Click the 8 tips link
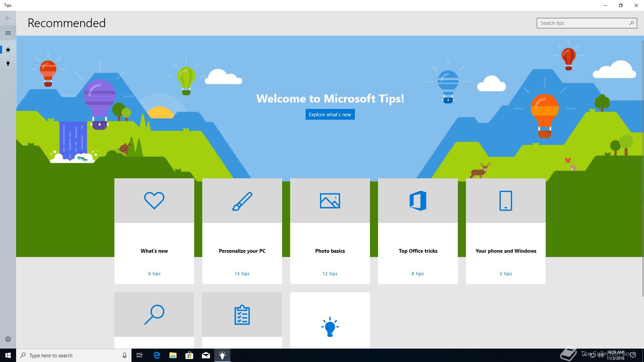 [x=418, y=274]
